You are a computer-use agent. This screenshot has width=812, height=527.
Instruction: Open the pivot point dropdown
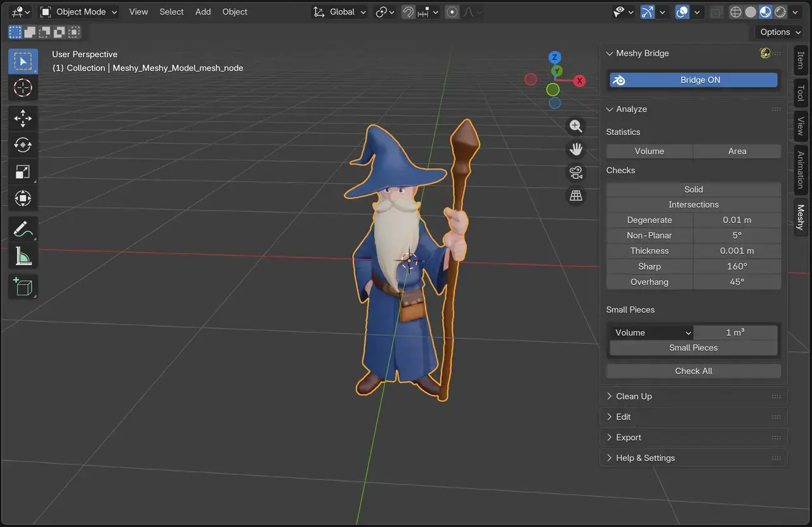tap(385, 12)
